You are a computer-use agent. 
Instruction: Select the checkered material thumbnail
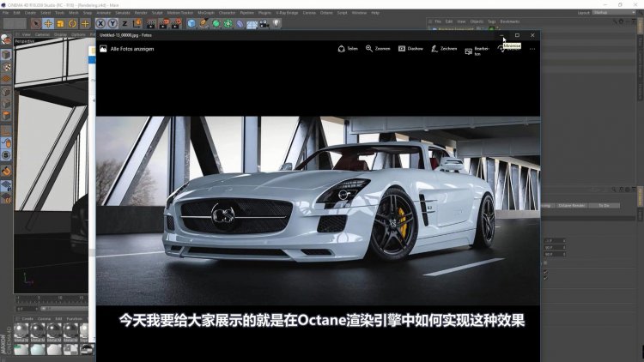(70, 349)
